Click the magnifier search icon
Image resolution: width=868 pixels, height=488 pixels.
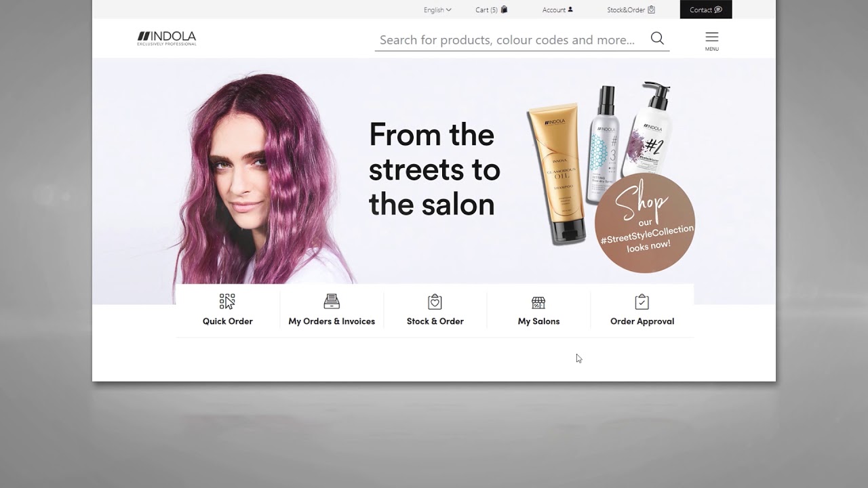coord(657,39)
